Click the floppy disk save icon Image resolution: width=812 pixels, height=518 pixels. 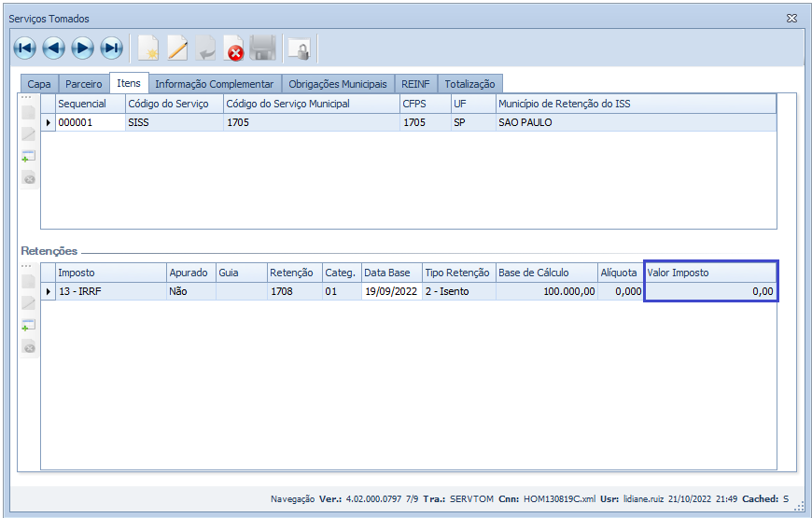pyautogui.click(x=263, y=49)
